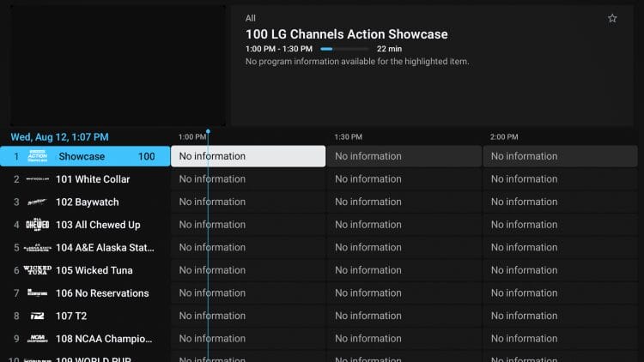Select channel 102 Baywatch
The height and width of the screenshot is (362, 644).
pos(85,202)
